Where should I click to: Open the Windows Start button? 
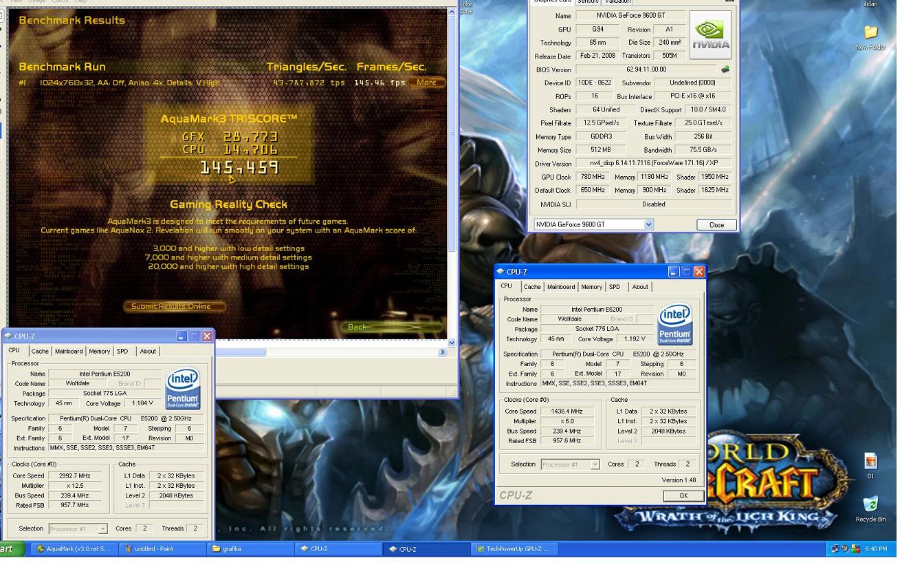point(12,549)
